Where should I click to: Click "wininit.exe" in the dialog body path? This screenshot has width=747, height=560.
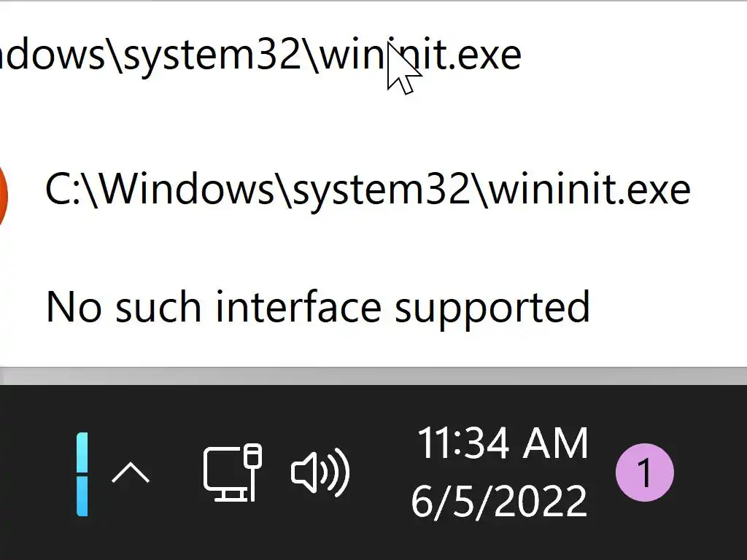tap(589, 190)
